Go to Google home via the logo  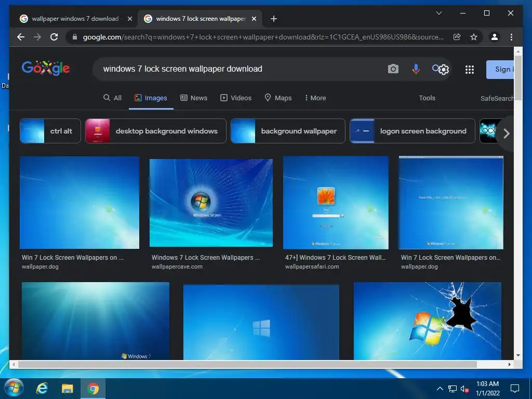click(46, 68)
